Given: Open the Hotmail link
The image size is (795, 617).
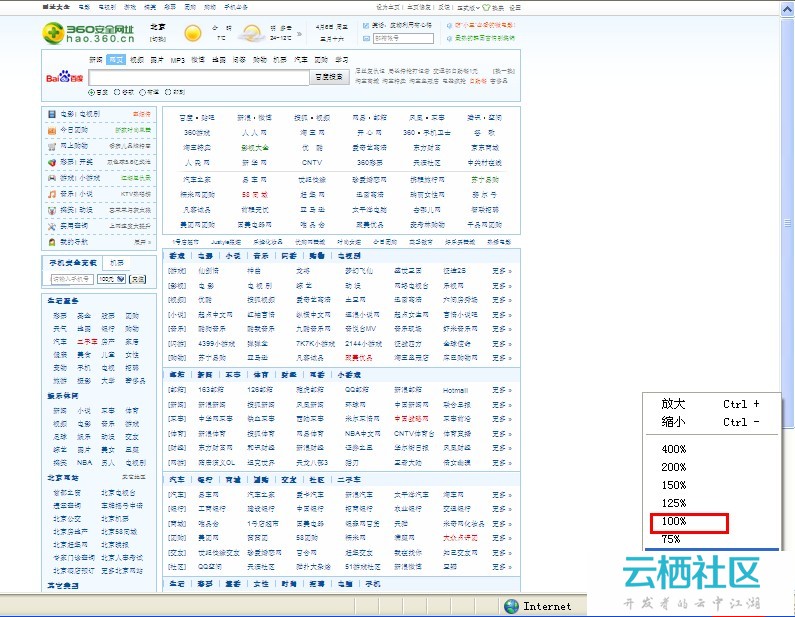Looking at the screenshot, I should [x=455, y=390].
